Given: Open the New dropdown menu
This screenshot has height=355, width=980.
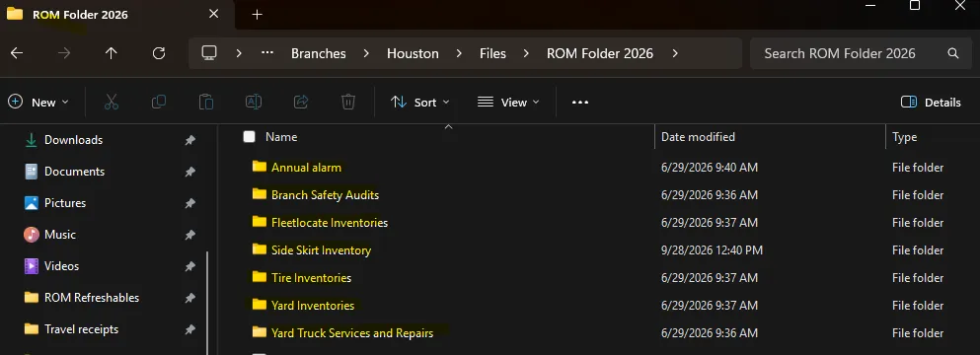Looking at the screenshot, I should (x=38, y=102).
